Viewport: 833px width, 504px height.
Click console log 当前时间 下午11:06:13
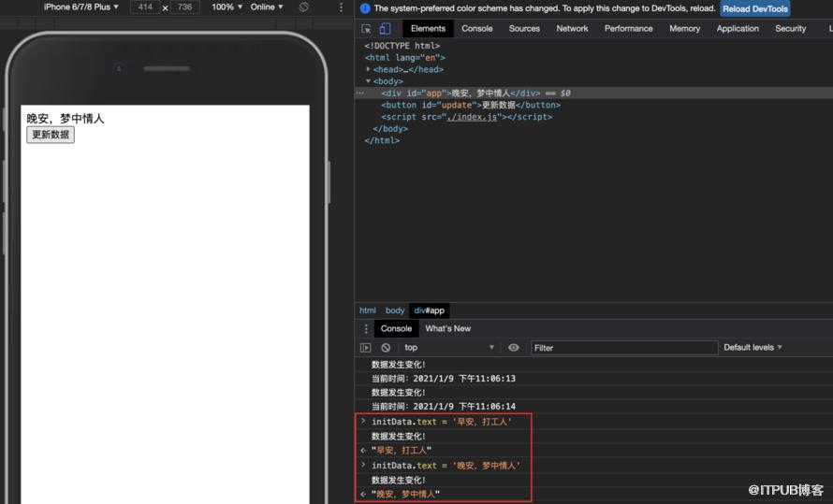pos(443,379)
